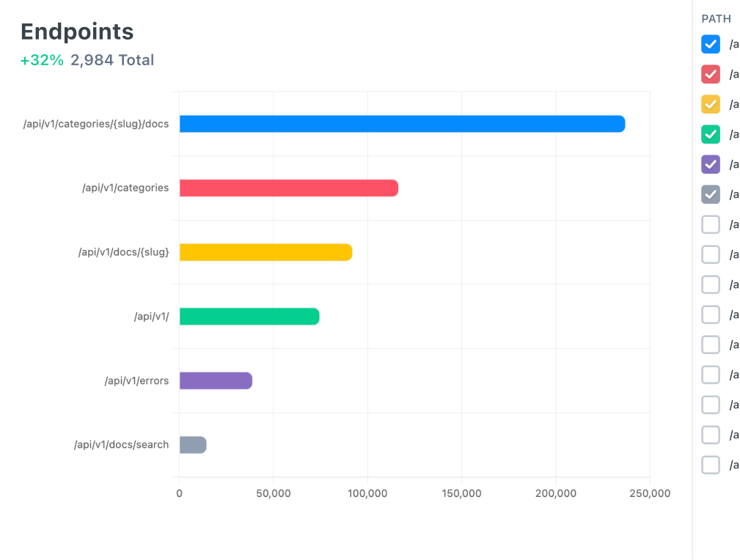740x560 pixels.
Task: Click the PATH column header
Action: click(716, 19)
